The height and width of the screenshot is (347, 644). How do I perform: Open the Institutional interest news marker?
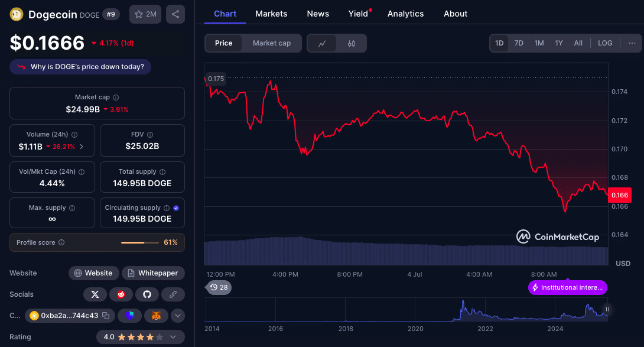(x=568, y=287)
